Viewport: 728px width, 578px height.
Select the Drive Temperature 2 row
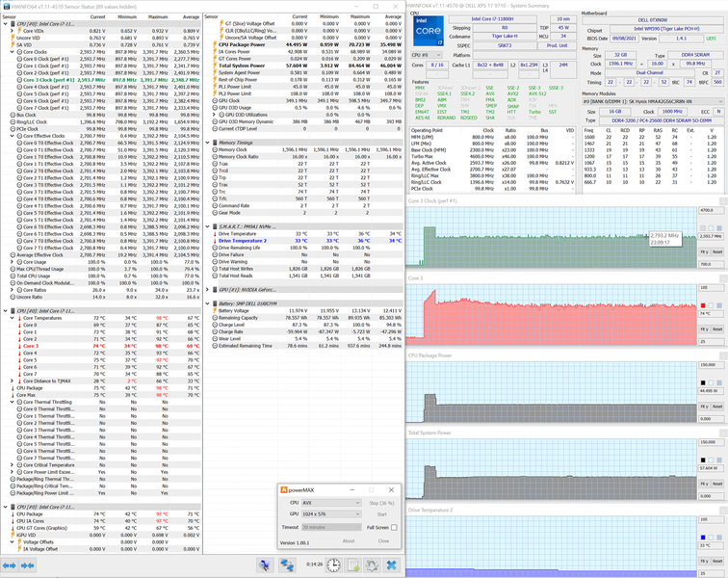[303, 241]
